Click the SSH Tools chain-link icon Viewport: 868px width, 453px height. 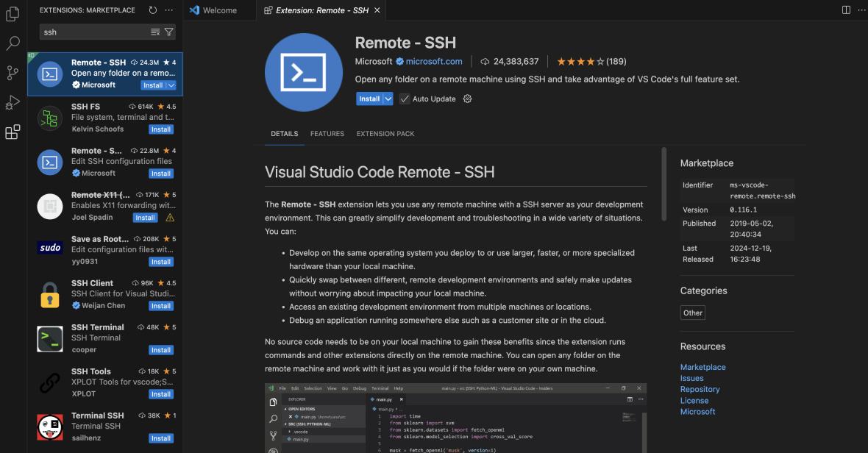pyautogui.click(x=50, y=382)
